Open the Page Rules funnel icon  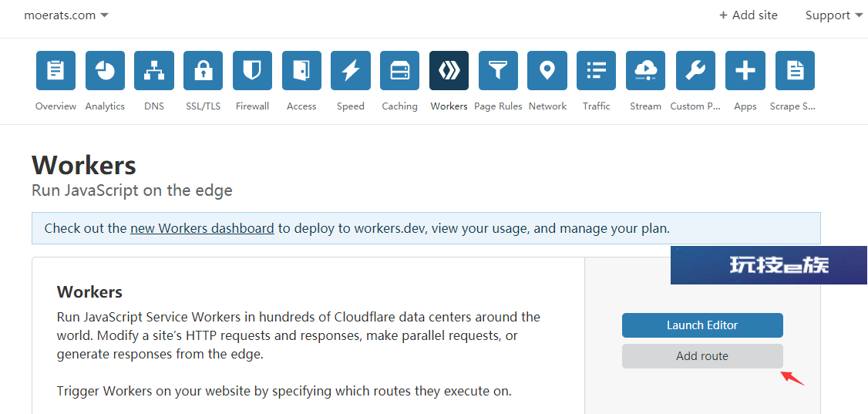pyautogui.click(x=498, y=70)
